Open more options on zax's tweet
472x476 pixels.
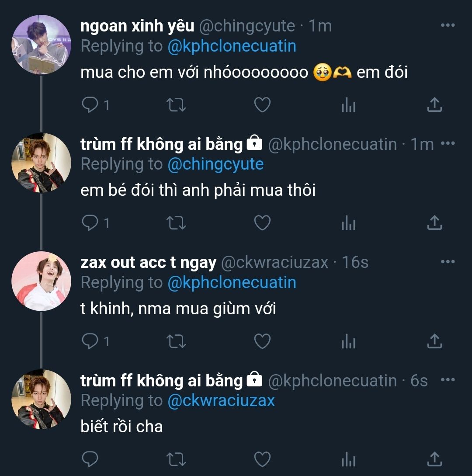448,262
